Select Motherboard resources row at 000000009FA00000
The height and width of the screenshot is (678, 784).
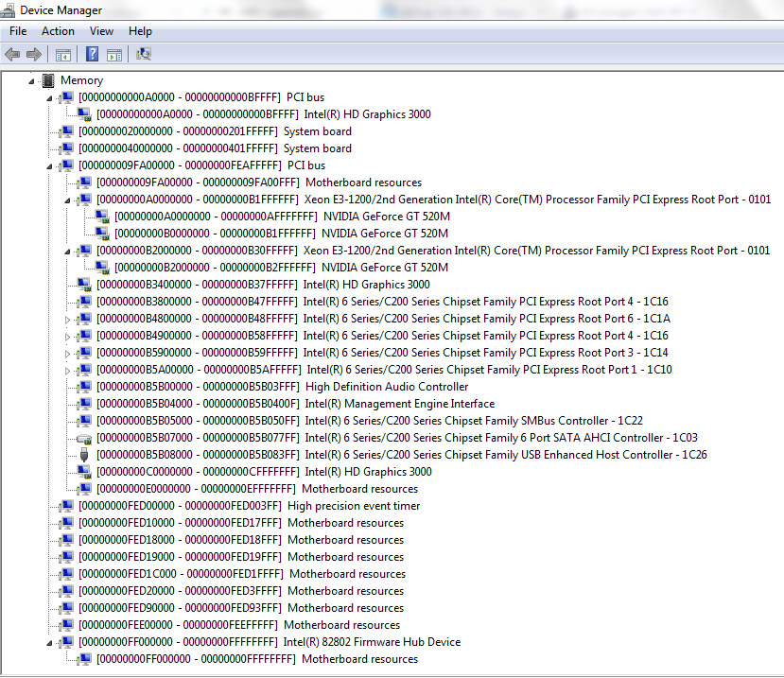[259, 183]
